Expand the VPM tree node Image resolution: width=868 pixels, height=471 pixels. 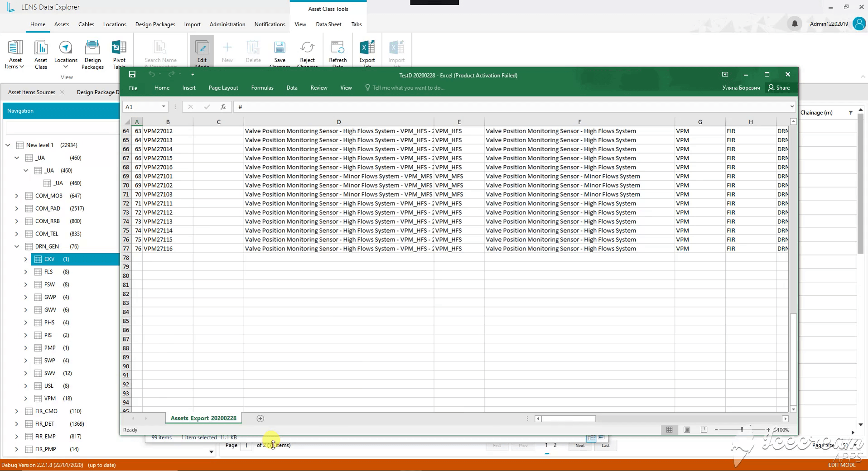tap(26, 399)
